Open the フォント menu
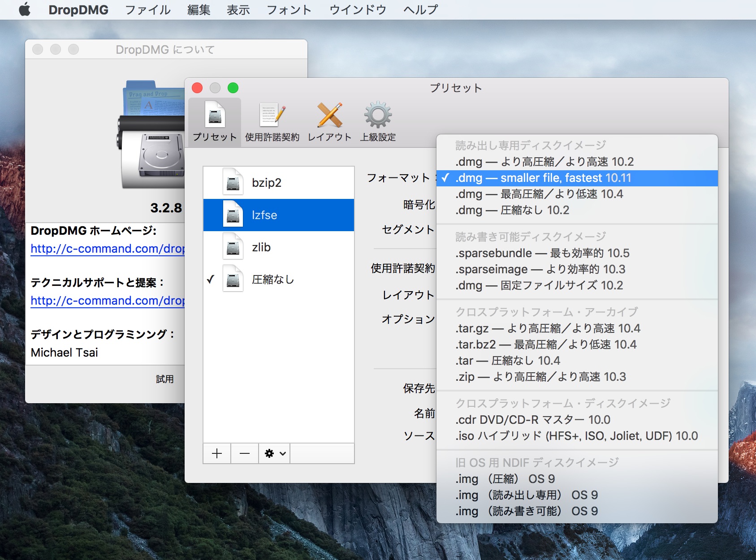The image size is (756, 560). point(289,9)
